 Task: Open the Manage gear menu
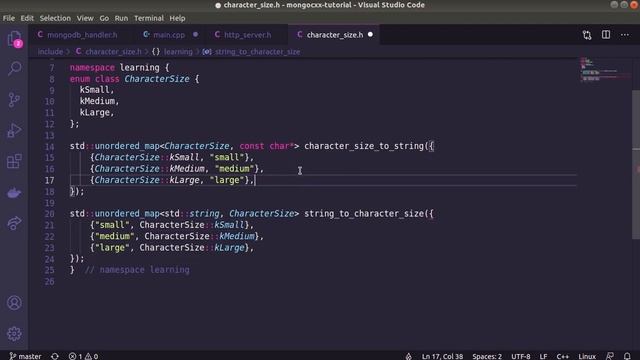point(14,334)
